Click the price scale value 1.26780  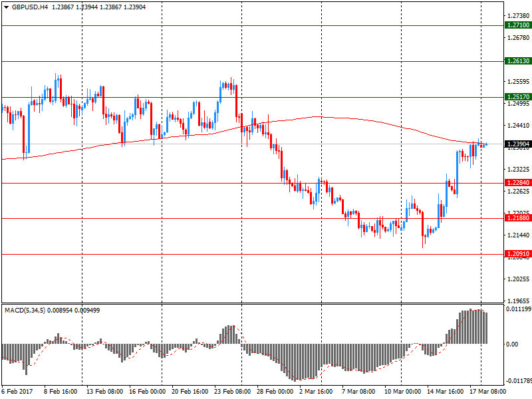(x=519, y=38)
